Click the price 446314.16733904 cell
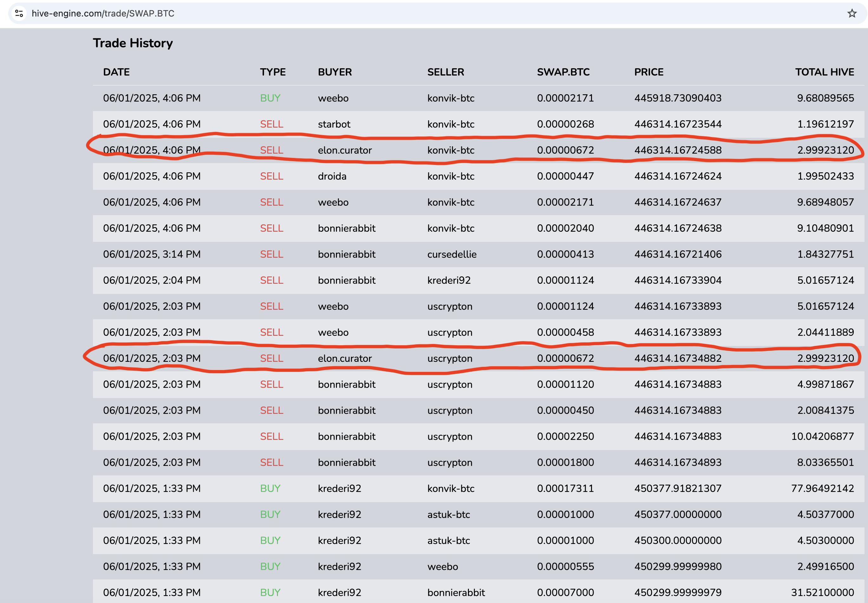868x603 pixels. [678, 280]
